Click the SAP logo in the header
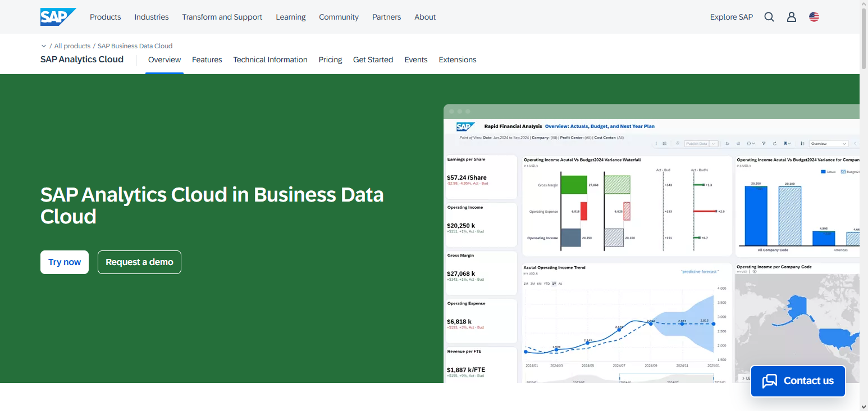The height and width of the screenshot is (411, 868). pos(57,16)
